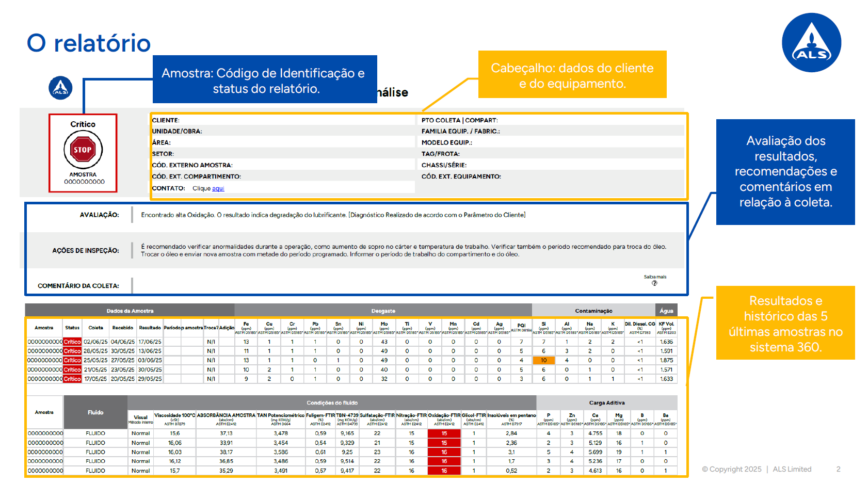Image resolution: width=868 pixels, height=484 pixels.
Task: Click the dark Fluido column header
Action: [x=95, y=412]
